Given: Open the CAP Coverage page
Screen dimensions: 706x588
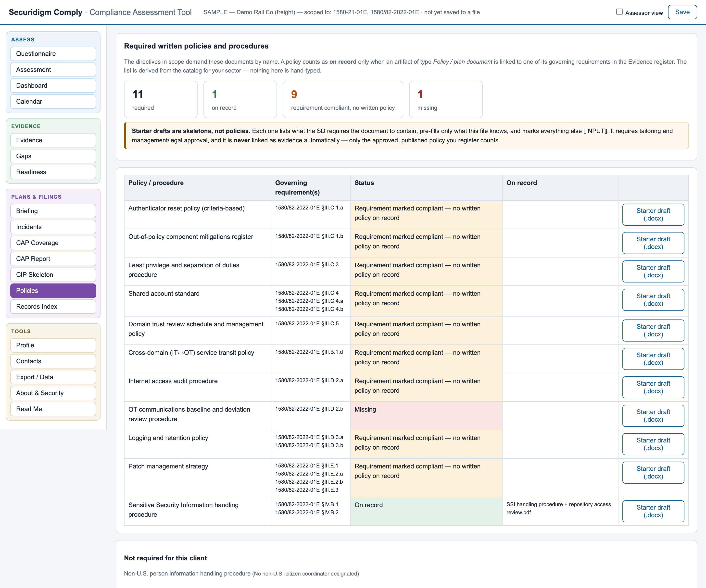Looking at the screenshot, I should [x=53, y=243].
